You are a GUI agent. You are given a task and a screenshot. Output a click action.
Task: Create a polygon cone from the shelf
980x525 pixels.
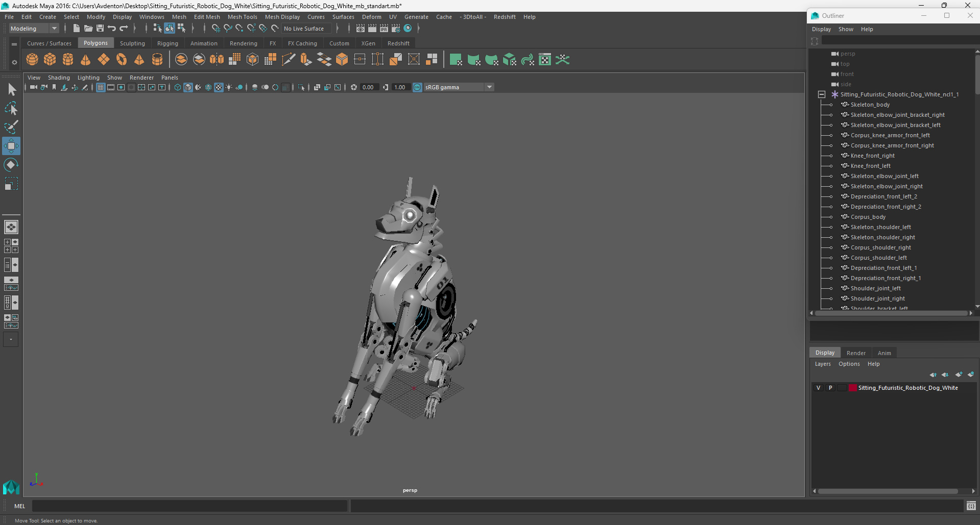[86, 60]
